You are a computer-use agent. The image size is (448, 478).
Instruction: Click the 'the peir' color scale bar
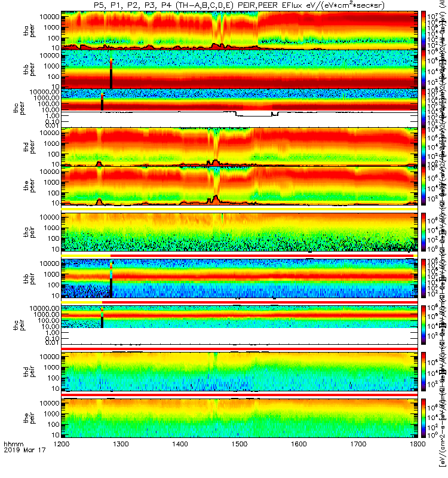[x=424, y=418]
